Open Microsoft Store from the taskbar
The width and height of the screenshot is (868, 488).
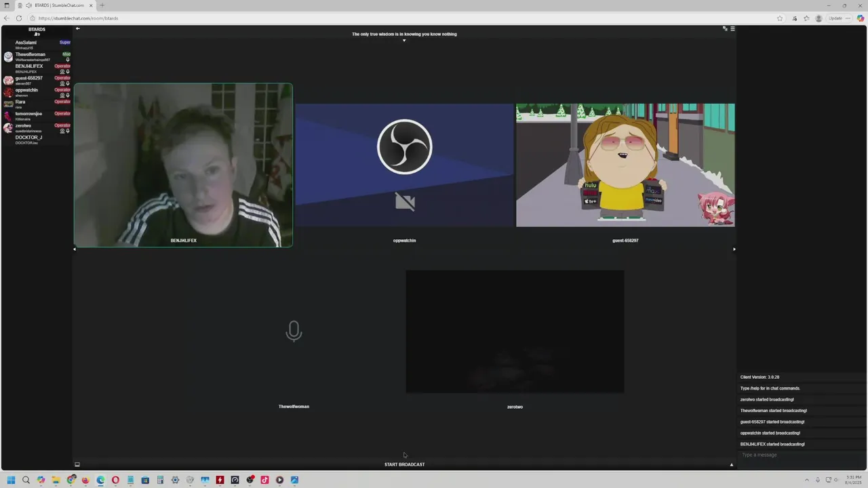(x=145, y=480)
